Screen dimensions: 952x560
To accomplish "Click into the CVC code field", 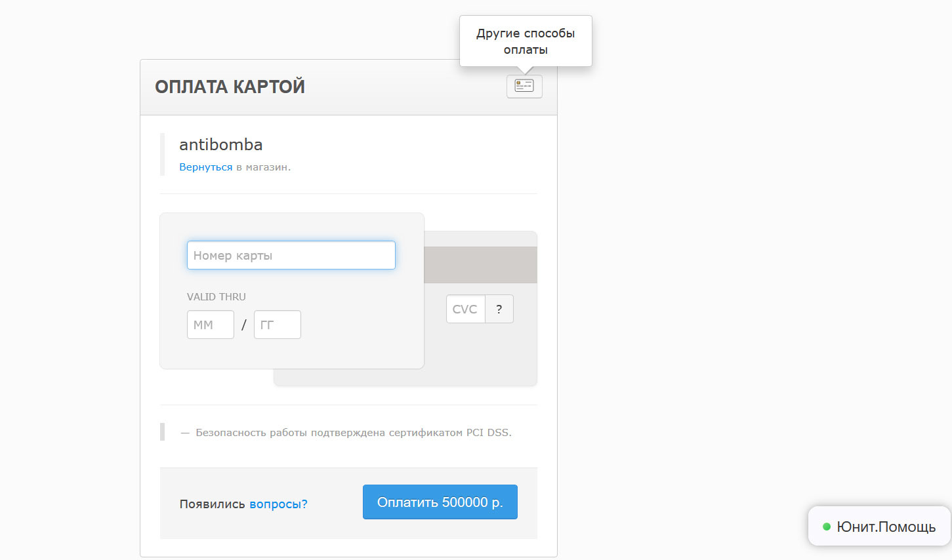I will coord(465,309).
